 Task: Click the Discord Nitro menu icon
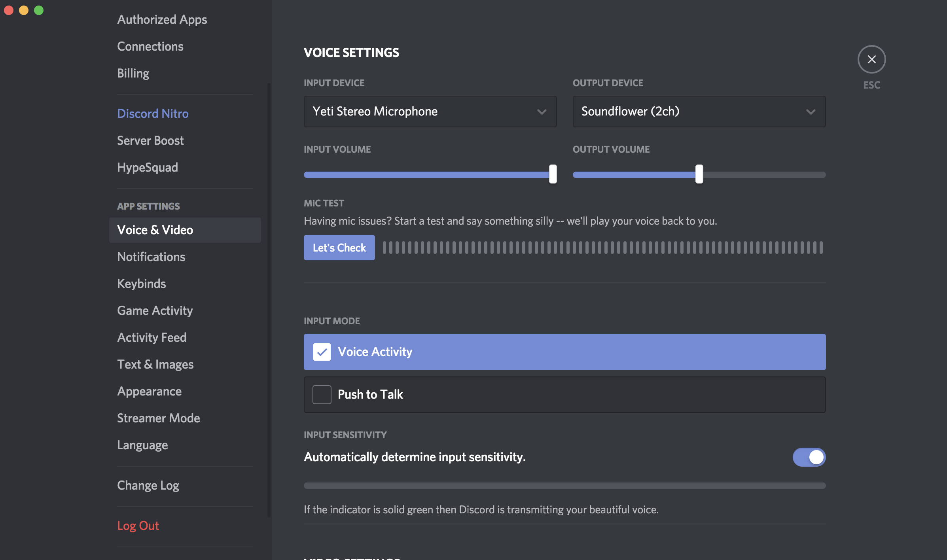click(x=153, y=114)
